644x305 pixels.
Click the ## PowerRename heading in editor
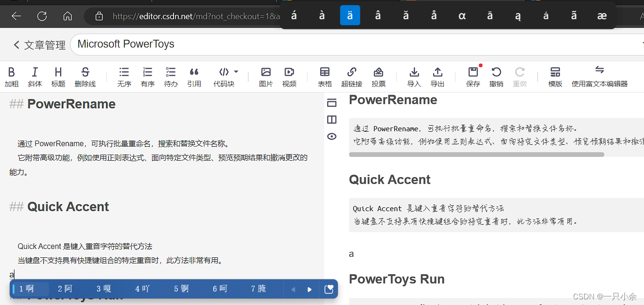point(63,104)
